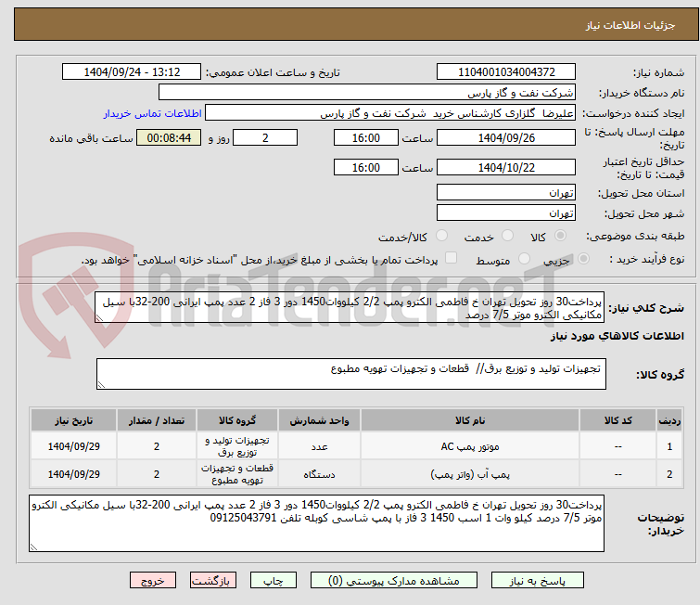
Task: Click the استان محل تحویل field تهران
Action: point(506,193)
